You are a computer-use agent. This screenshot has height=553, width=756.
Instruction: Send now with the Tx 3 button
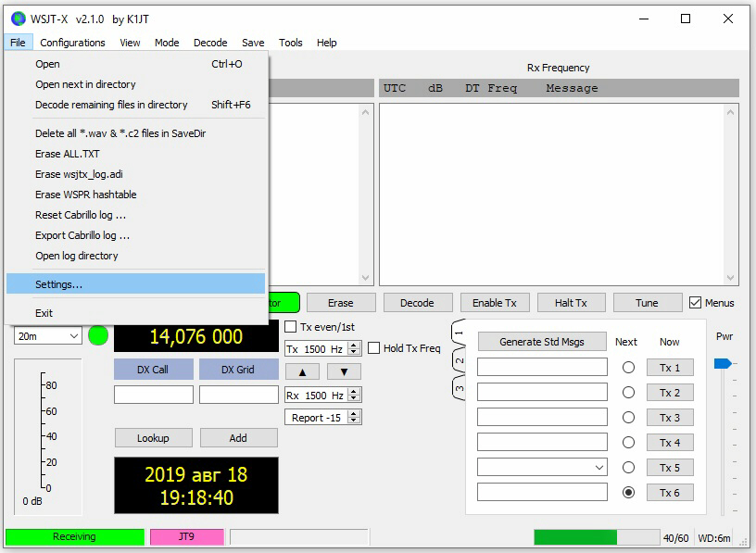[670, 418]
